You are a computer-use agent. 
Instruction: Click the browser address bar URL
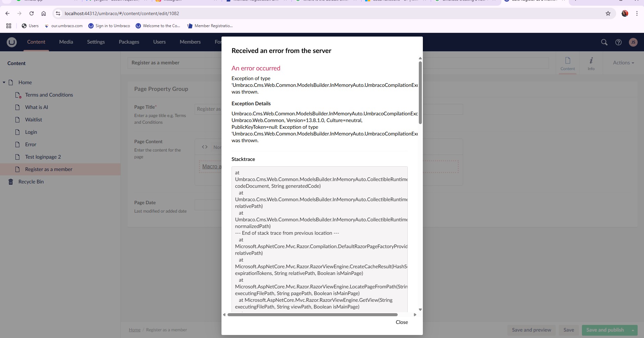click(122, 13)
